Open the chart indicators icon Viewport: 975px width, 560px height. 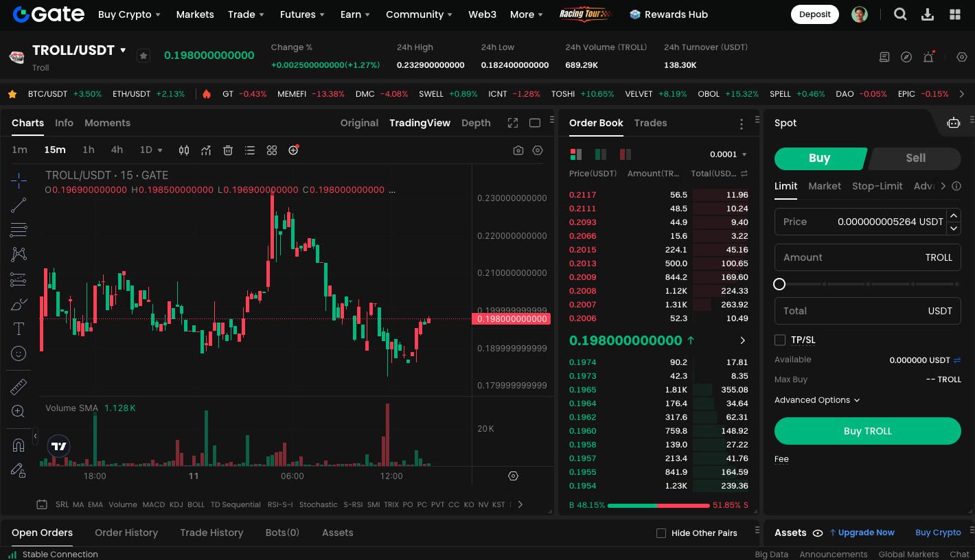206,150
